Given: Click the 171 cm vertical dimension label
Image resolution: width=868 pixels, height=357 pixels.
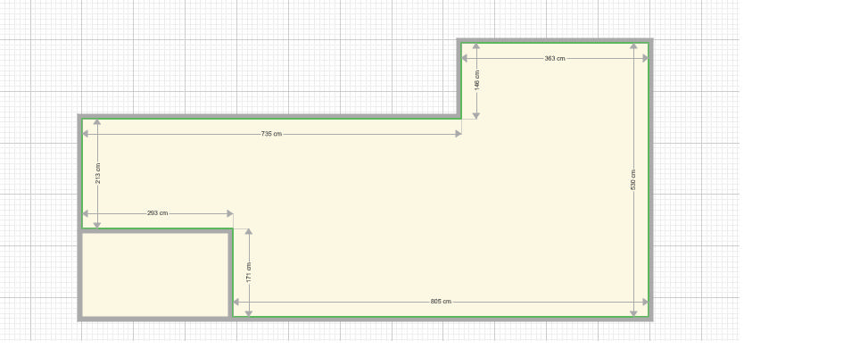Looking at the screenshot, I should click(249, 271).
